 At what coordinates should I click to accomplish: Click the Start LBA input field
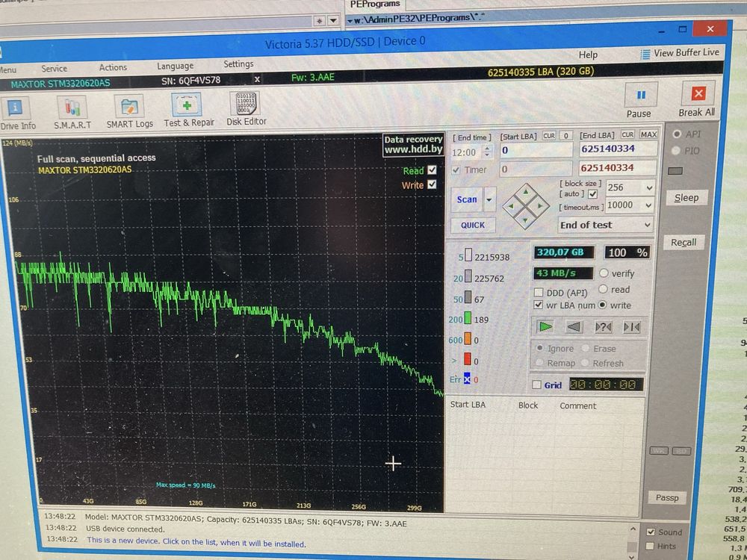click(x=536, y=150)
